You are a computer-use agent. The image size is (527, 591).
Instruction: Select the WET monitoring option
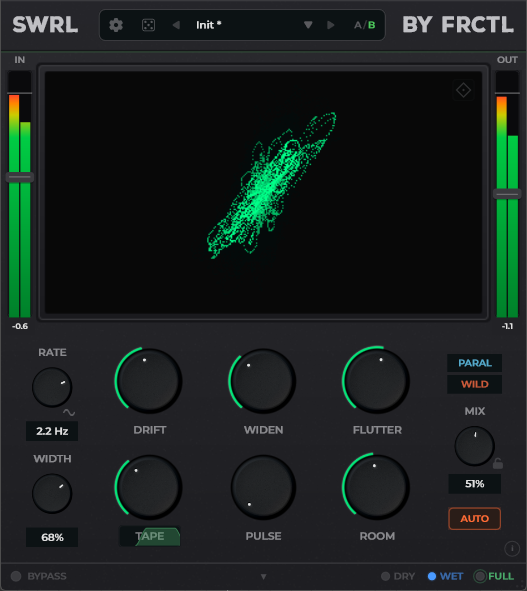point(445,576)
